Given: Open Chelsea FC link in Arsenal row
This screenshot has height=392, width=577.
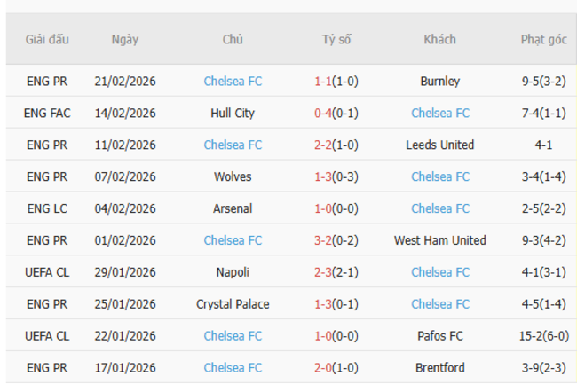Looking at the screenshot, I should pos(440,208).
